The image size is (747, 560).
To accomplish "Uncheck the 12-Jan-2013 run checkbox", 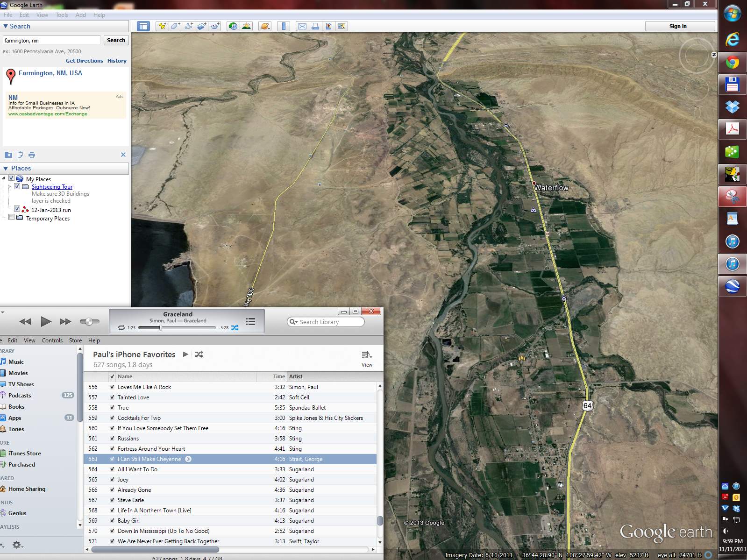I will point(17,209).
